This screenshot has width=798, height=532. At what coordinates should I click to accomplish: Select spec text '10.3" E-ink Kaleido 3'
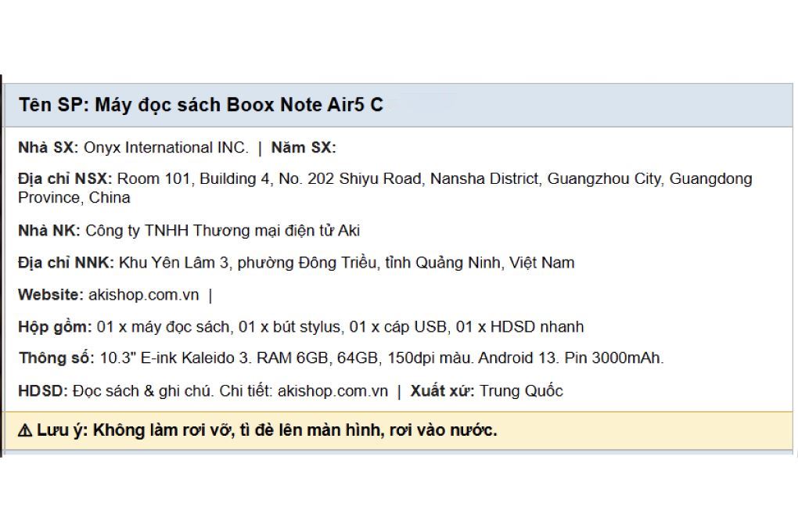pos(175,358)
